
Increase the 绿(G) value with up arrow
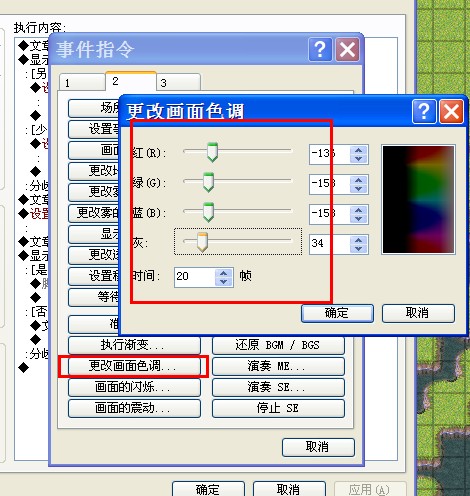(359, 180)
